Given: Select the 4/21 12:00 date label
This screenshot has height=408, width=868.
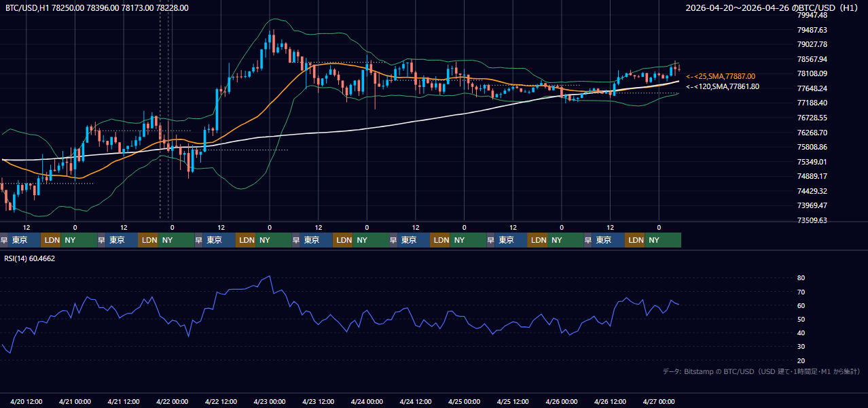Looking at the screenshot, I should (124, 402).
